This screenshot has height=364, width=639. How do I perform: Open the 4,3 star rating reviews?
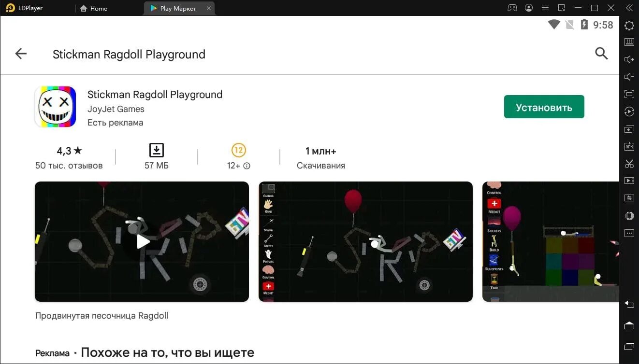tap(69, 151)
